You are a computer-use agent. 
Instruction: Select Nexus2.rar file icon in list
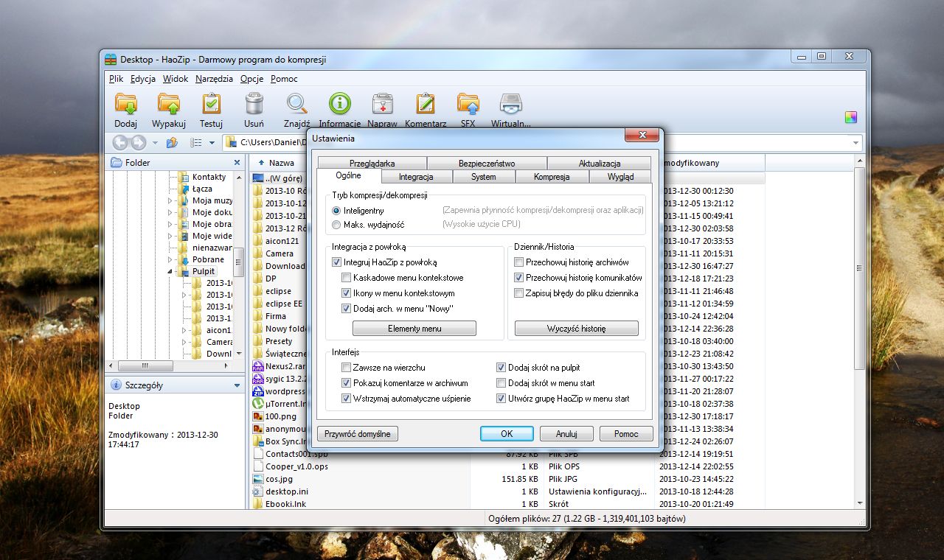[257, 366]
